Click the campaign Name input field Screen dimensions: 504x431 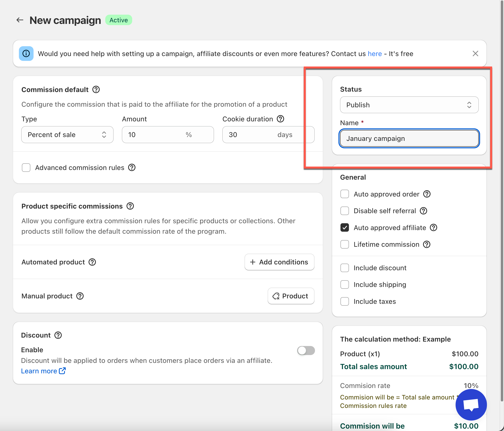(409, 138)
